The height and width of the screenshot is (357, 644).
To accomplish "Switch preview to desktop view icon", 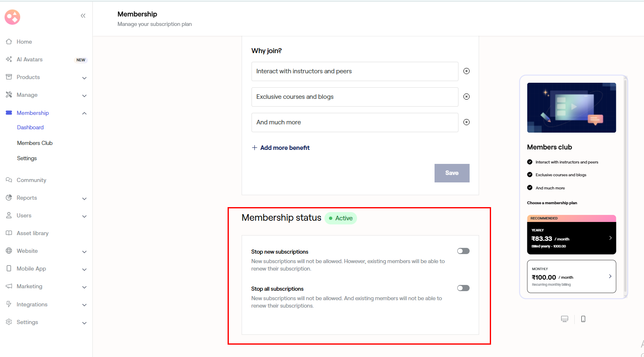I will point(564,319).
